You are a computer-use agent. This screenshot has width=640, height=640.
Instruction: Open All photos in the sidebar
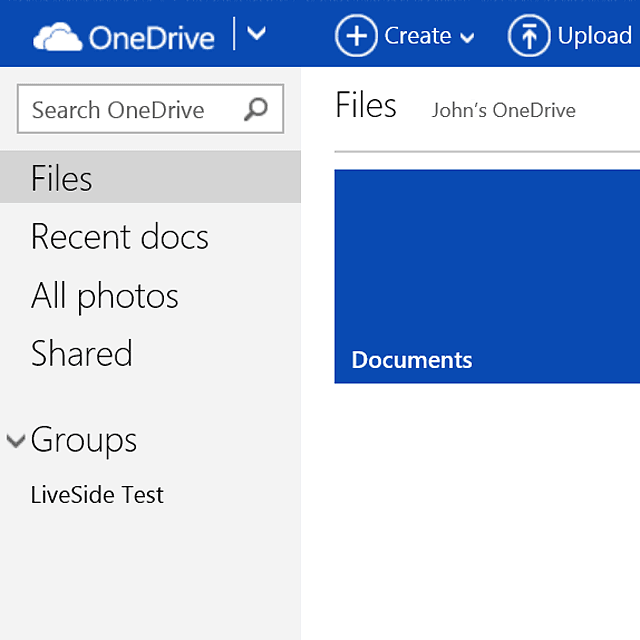point(104,297)
